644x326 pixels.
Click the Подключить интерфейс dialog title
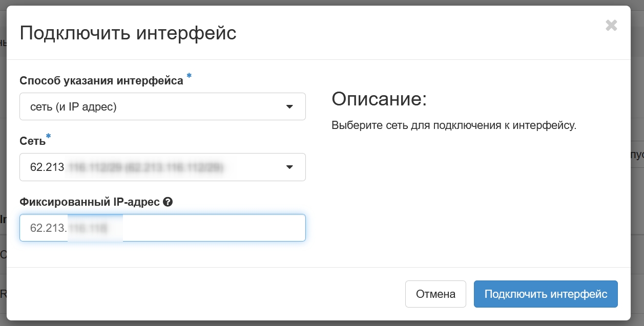point(128,33)
